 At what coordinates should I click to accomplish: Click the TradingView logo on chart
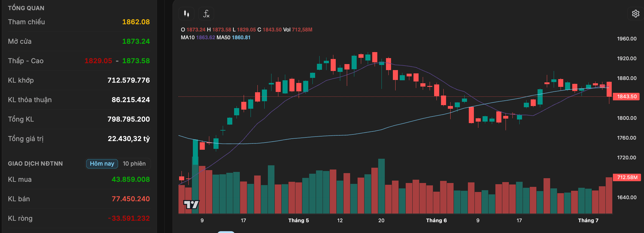click(x=191, y=205)
